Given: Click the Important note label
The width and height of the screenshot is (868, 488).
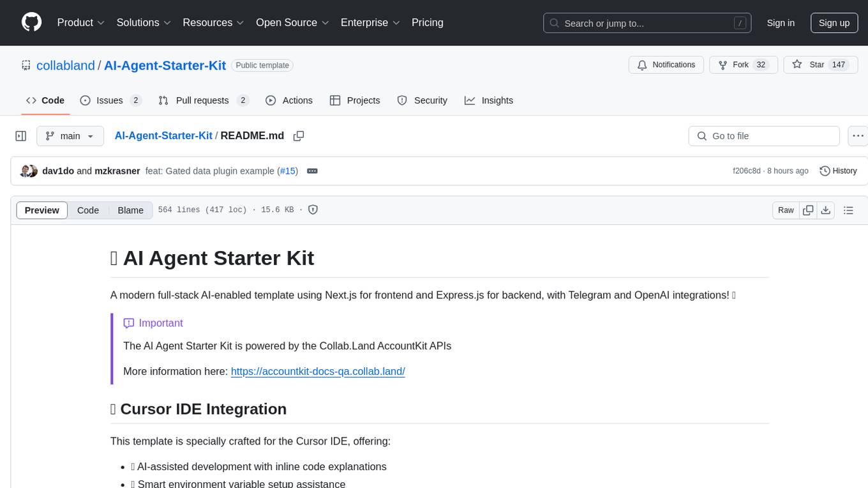Looking at the screenshot, I should (153, 323).
